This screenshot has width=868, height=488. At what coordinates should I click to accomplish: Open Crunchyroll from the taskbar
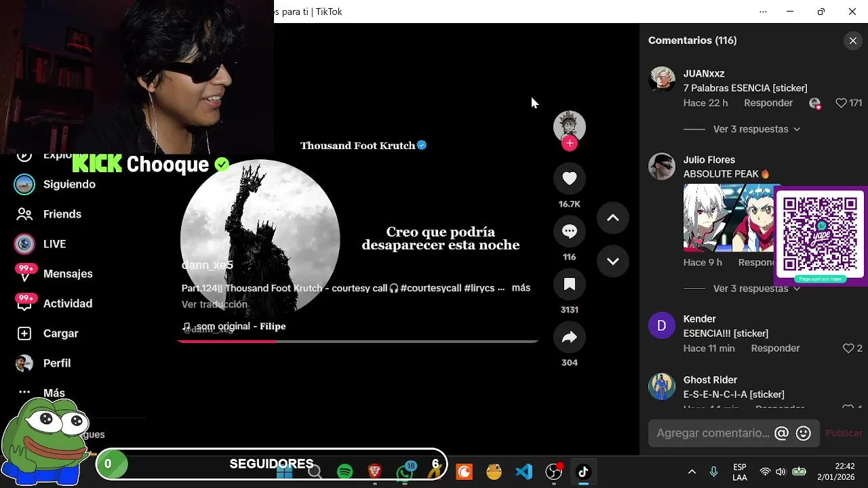464,472
